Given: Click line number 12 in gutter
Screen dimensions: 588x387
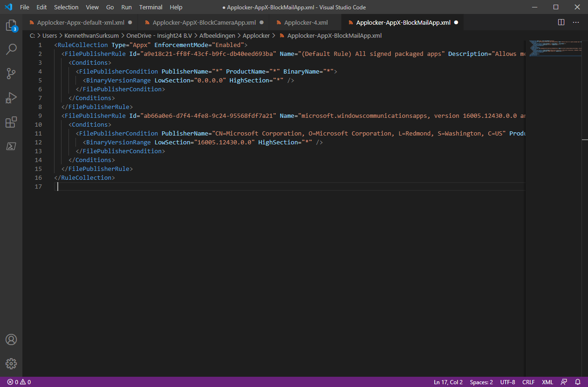Looking at the screenshot, I should tap(38, 142).
